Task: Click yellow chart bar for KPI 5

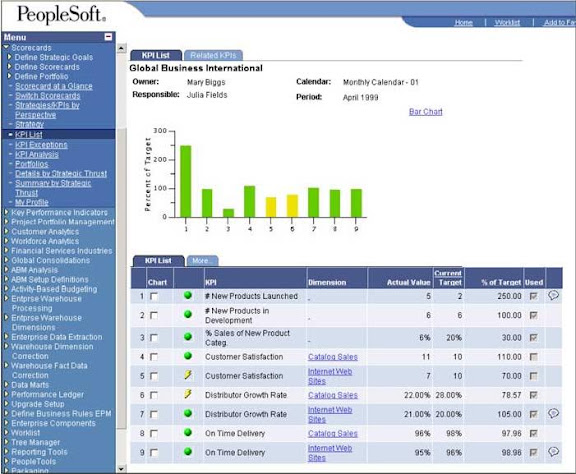Action: click(271, 207)
